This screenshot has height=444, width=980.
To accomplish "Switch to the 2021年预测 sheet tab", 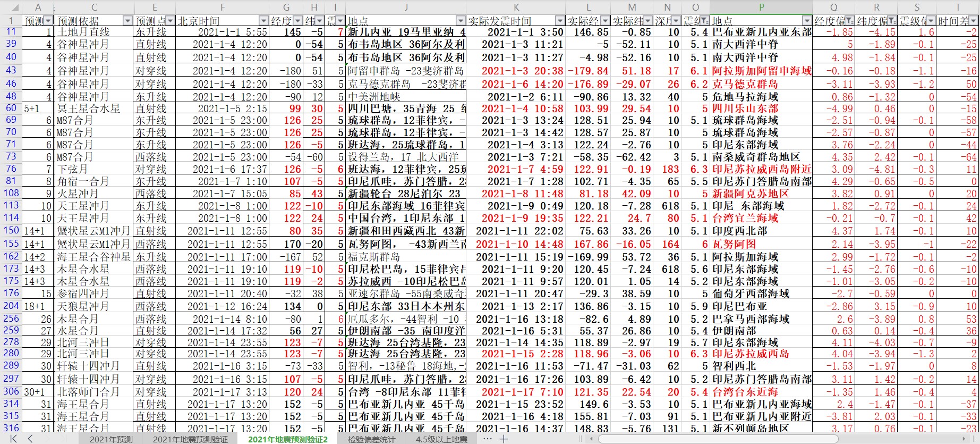I will (x=111, y=439).
